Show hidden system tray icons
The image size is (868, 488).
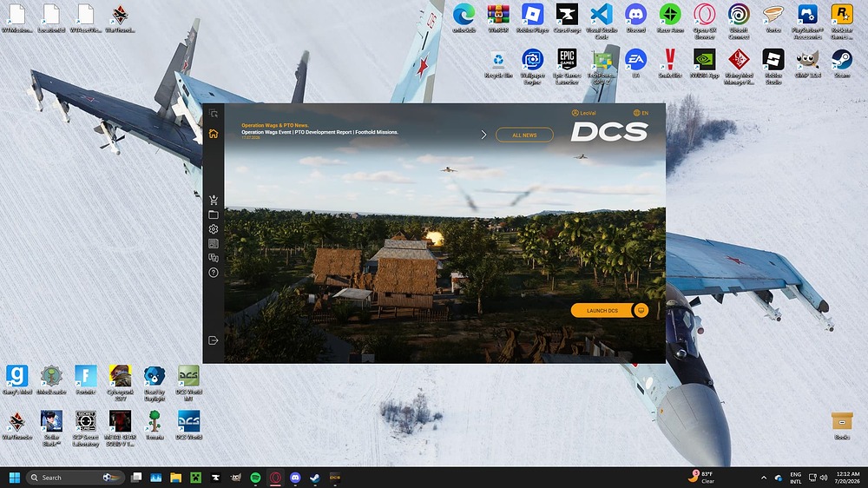point(764,478)
